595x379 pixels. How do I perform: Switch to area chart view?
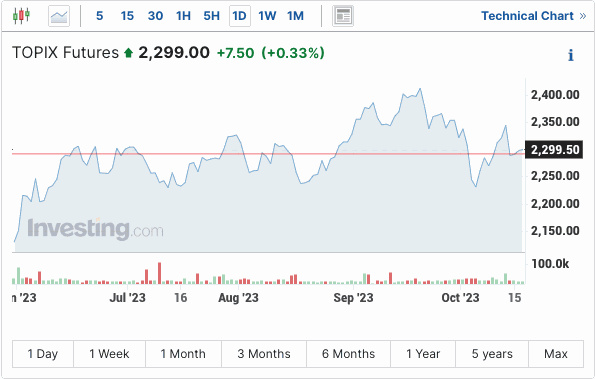point(59,16)
